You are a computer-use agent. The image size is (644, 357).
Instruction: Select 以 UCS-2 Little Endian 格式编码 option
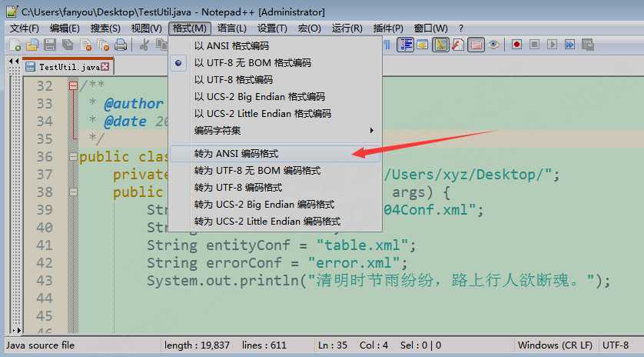[275, 114]
